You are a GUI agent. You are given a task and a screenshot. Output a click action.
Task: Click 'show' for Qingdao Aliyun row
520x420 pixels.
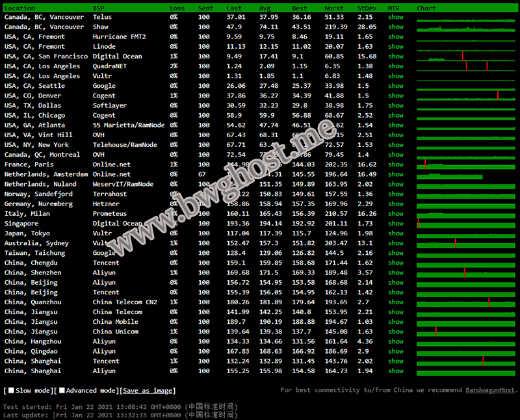click(396, 351)
